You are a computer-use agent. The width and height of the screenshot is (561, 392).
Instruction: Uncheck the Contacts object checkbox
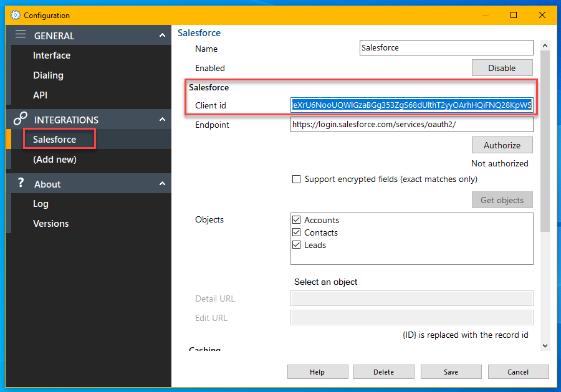(x=297, y=232)
